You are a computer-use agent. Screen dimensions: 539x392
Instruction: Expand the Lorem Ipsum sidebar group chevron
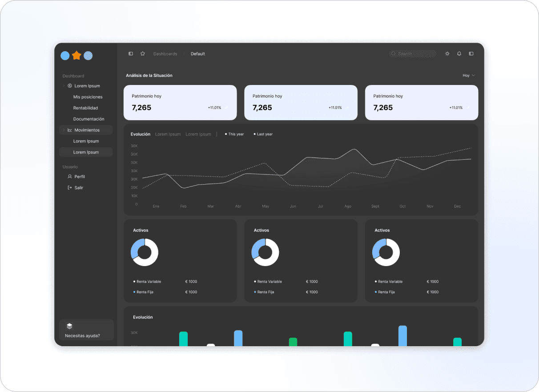pos(64,86)
